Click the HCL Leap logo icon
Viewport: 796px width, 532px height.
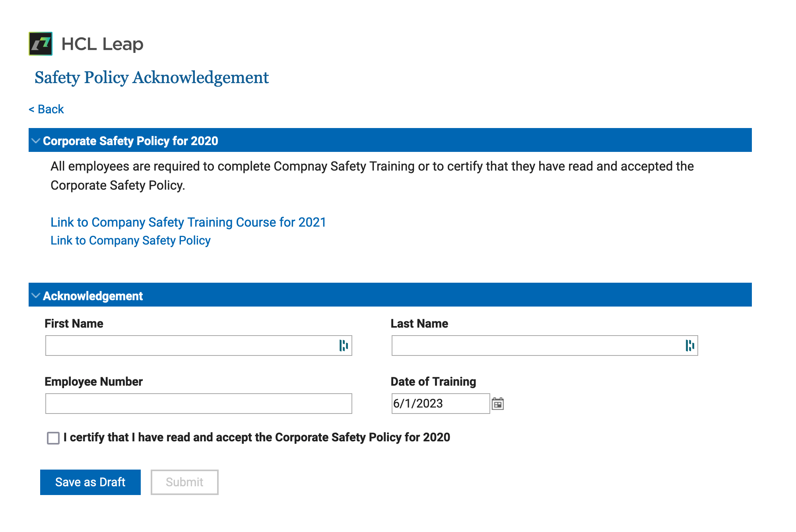tap(41, 44)
